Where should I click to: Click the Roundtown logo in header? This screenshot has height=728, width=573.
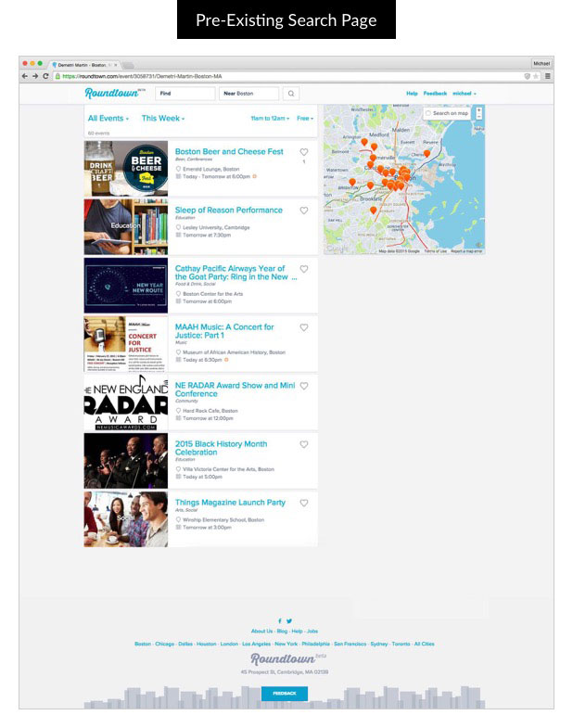[115, 93]
